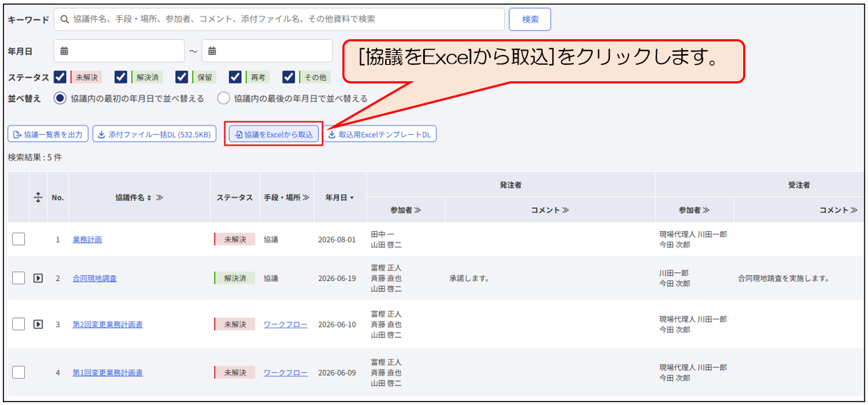The image size is (868, 405).
Task: Click the 検索 button
Action: coord(530,19)
